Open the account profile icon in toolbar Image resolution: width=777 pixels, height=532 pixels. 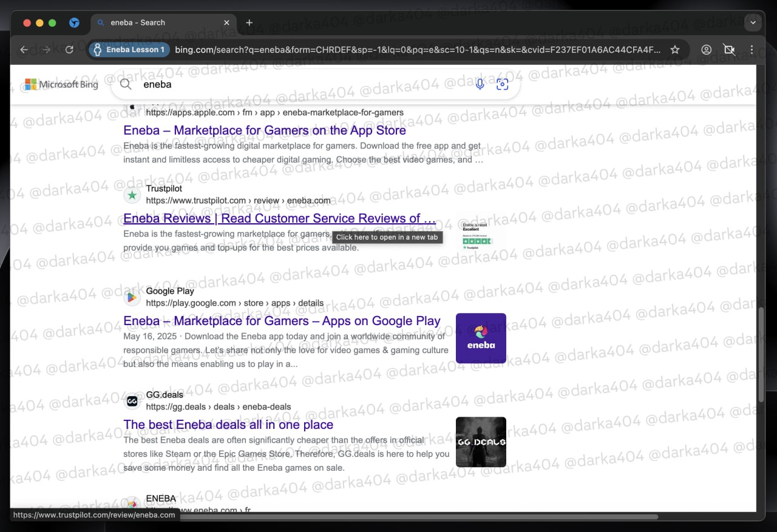pyautogui.click(x=706, y=50)
